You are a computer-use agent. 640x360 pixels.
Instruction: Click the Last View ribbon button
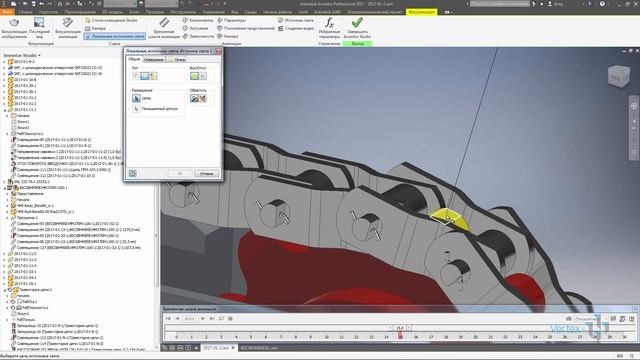pos(39,28)
